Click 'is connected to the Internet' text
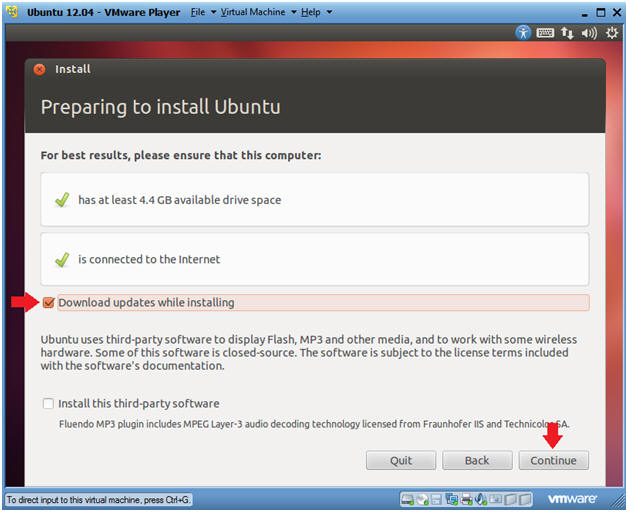Image resolution: width=628 pixels, height=512 pixels. point(149,259)
